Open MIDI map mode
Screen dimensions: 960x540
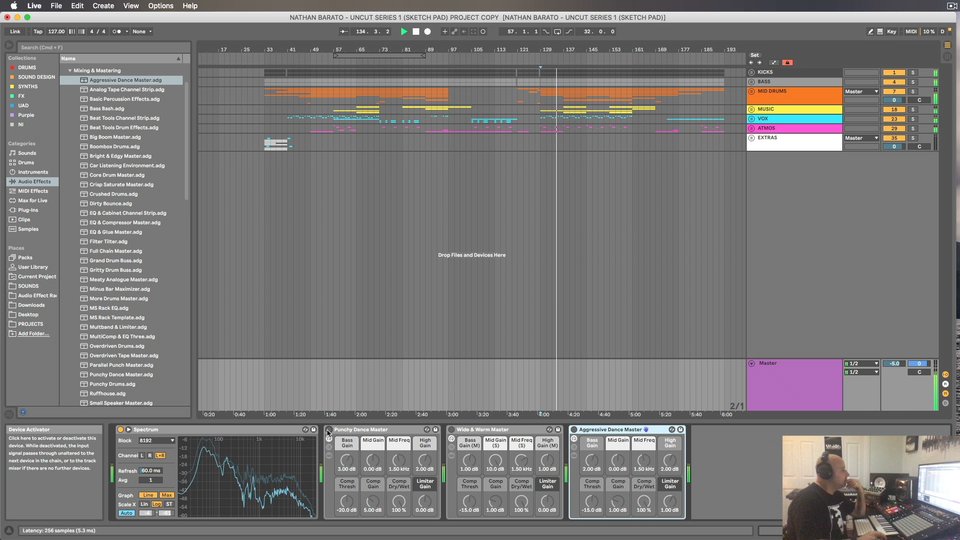pyautogui.click(x=911, y=31)
